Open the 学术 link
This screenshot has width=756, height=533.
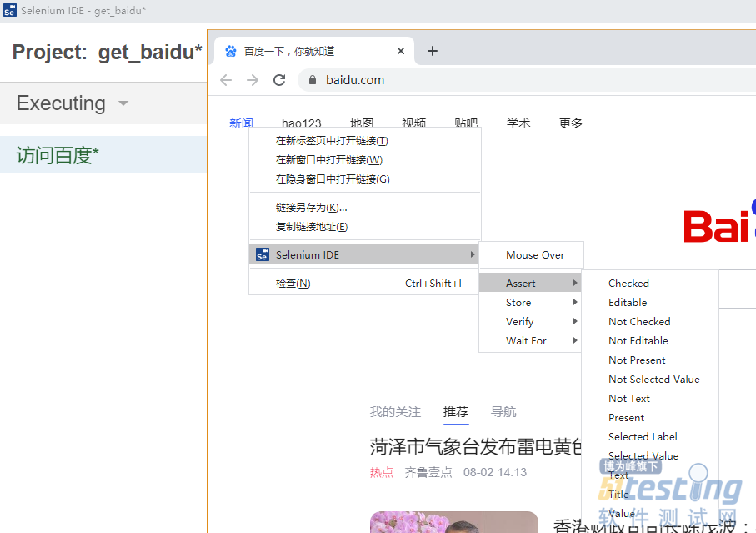click(x=518, y=123)
